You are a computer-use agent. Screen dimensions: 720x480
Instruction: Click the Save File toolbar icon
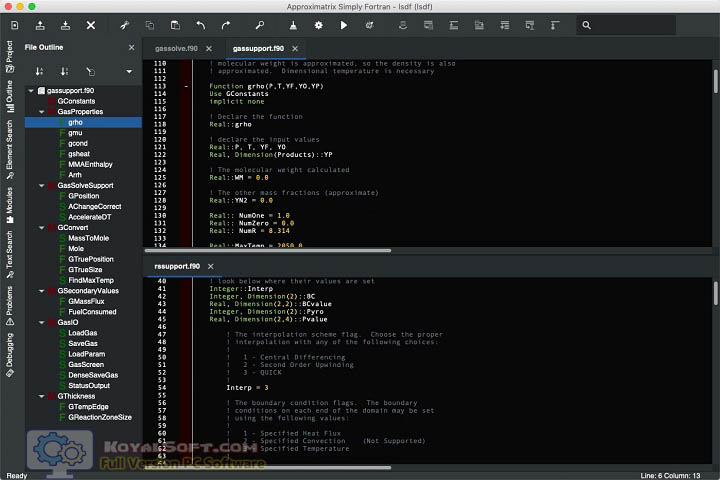66,25
